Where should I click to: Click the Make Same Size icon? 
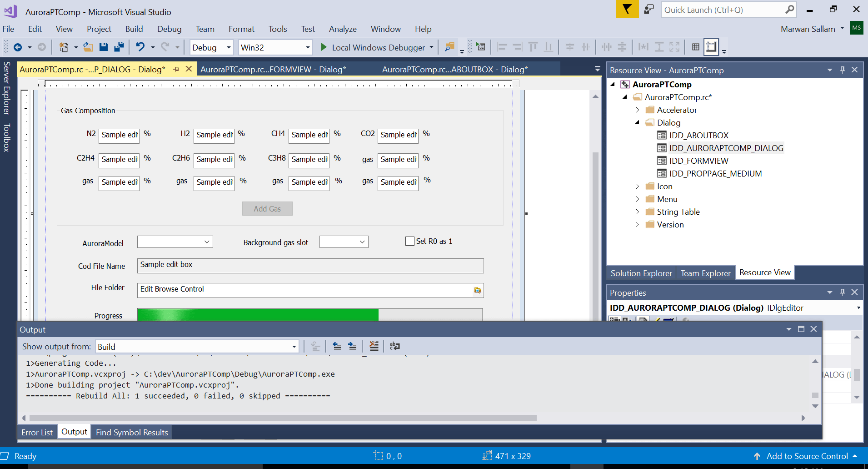674,47
